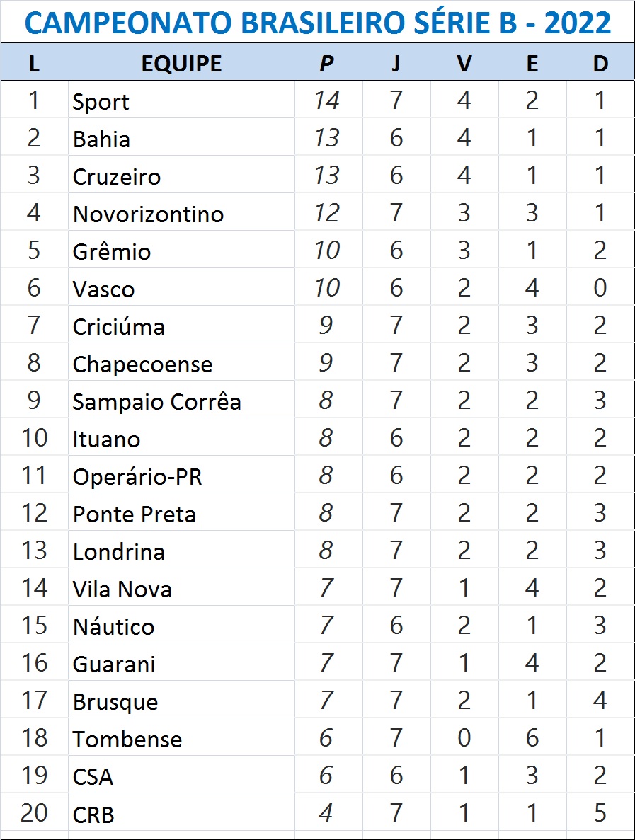Select the Grêmio row team cell
Viewport: 635px width, 840px height.
112,252
